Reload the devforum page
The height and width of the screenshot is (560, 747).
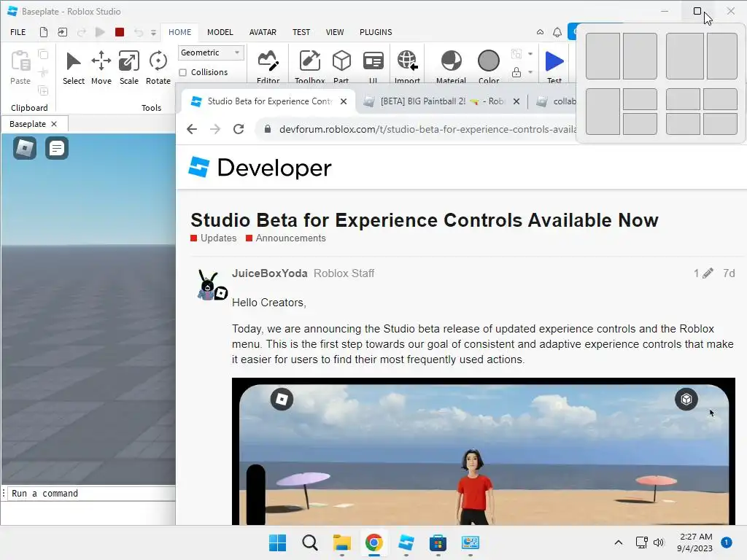coord(239,129)
